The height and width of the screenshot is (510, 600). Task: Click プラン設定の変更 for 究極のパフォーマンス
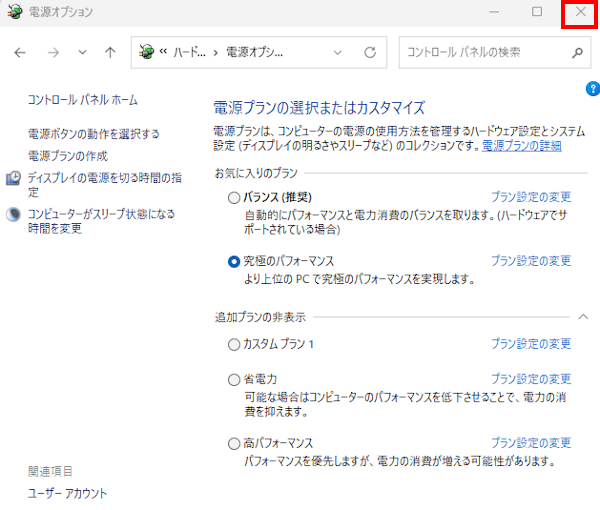click(530, 261)
